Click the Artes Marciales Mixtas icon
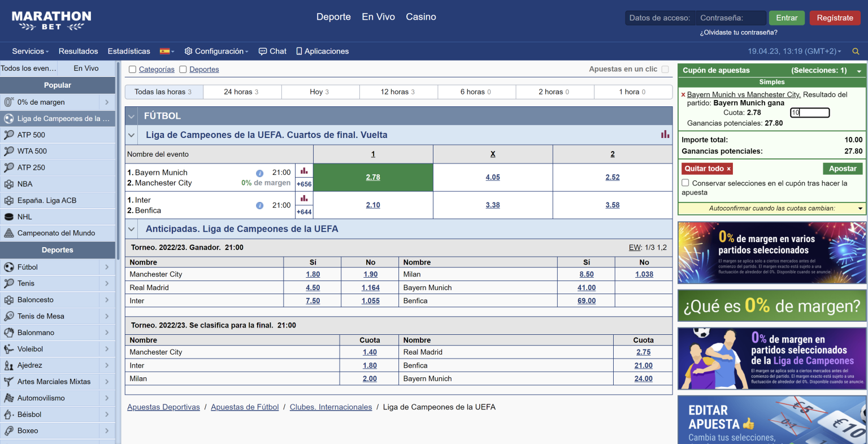This screenshot has height=444, width=868. click(8, 382)
